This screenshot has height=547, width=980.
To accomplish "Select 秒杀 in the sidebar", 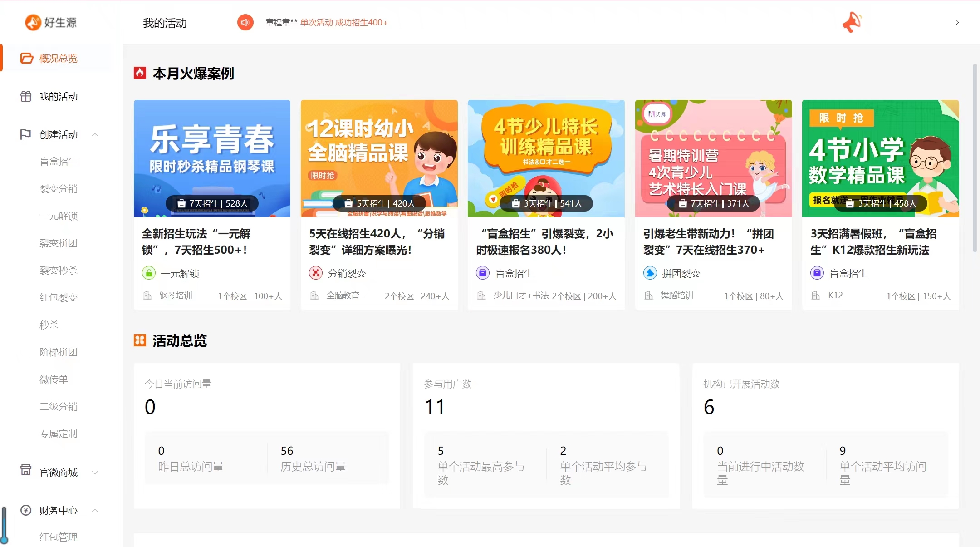I will click(49, 325).
